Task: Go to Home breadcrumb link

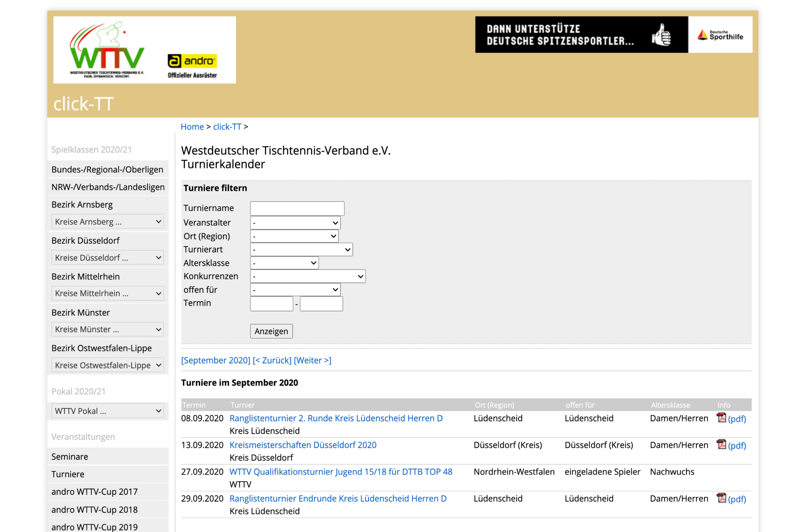Action: pos(192,127)
